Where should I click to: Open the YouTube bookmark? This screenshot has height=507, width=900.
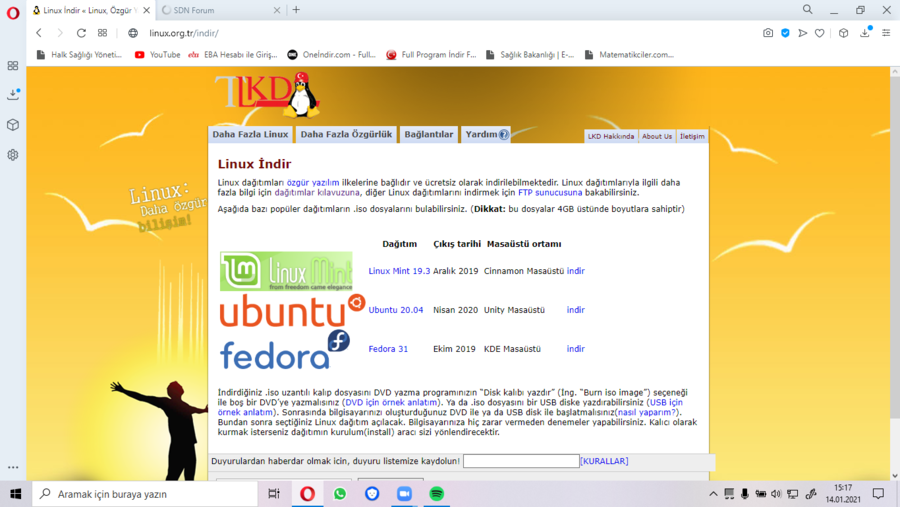157,55
